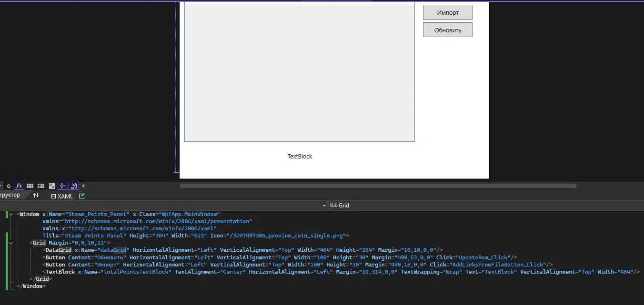644x305 pixels.
Task: Toggle the fx effects button
Action: click(19, 186)
